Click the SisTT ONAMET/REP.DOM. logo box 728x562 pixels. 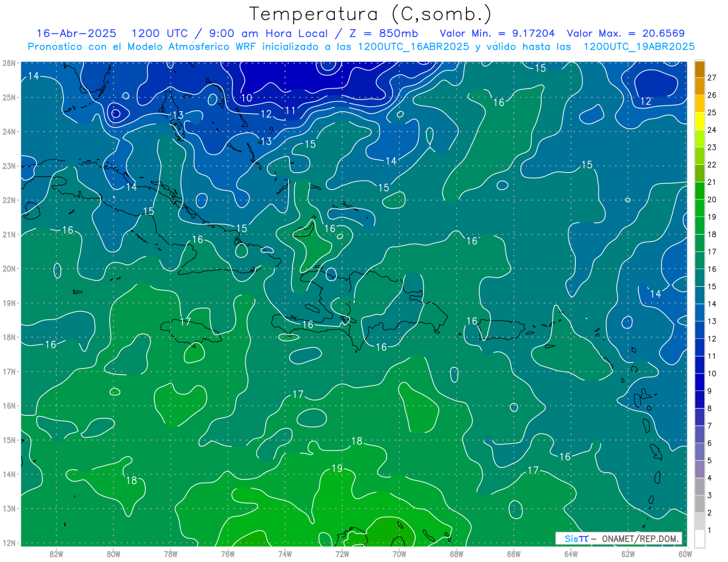618,538
